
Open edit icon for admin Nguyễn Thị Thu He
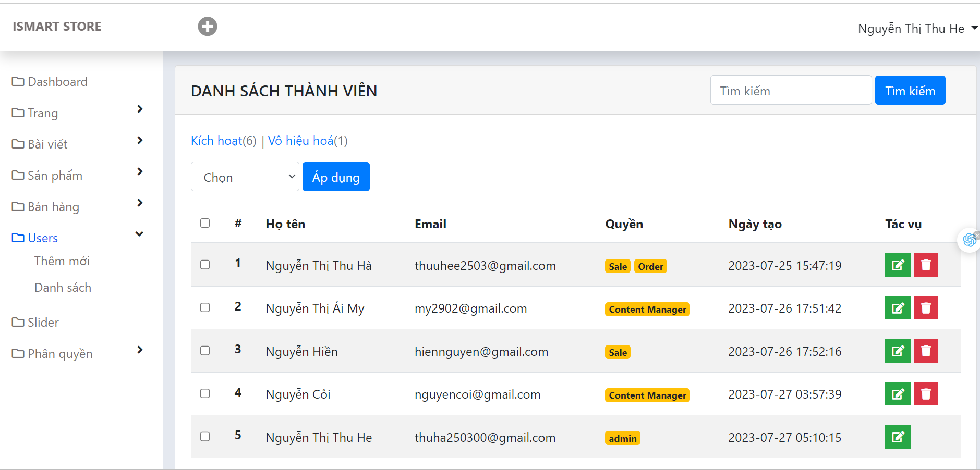897,437
